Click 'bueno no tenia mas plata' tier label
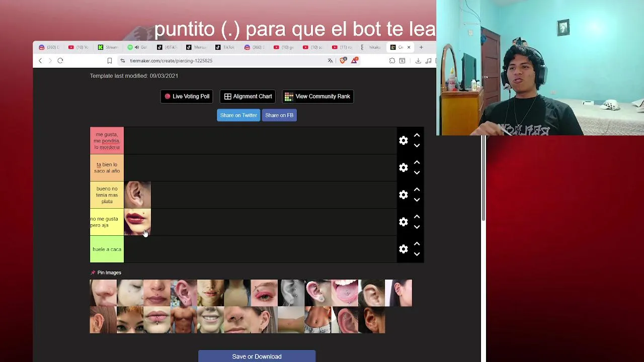The image size is (644, 362). [x=107, y=195]
